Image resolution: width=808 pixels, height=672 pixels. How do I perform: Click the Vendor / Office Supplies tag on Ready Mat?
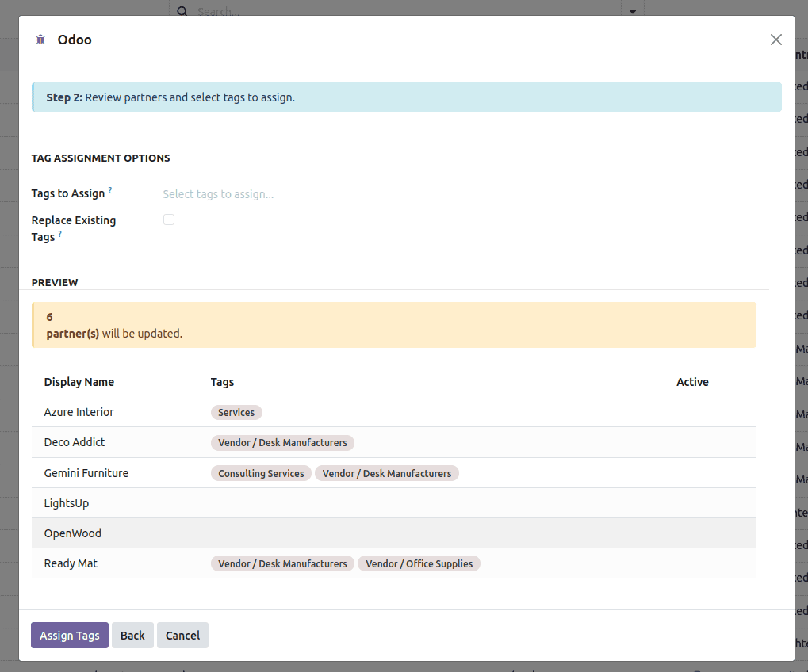(419, 563)
